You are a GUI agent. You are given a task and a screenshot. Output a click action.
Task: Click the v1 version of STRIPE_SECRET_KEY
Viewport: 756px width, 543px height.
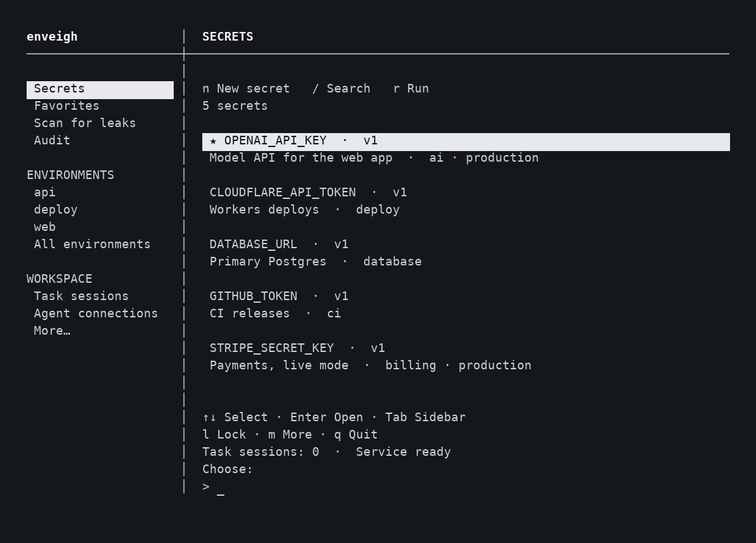pos(377,349)
